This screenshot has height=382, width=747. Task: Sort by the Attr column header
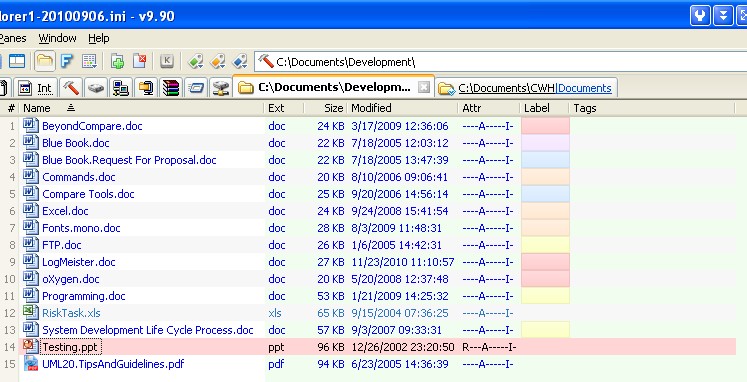(x=489, y=108)
